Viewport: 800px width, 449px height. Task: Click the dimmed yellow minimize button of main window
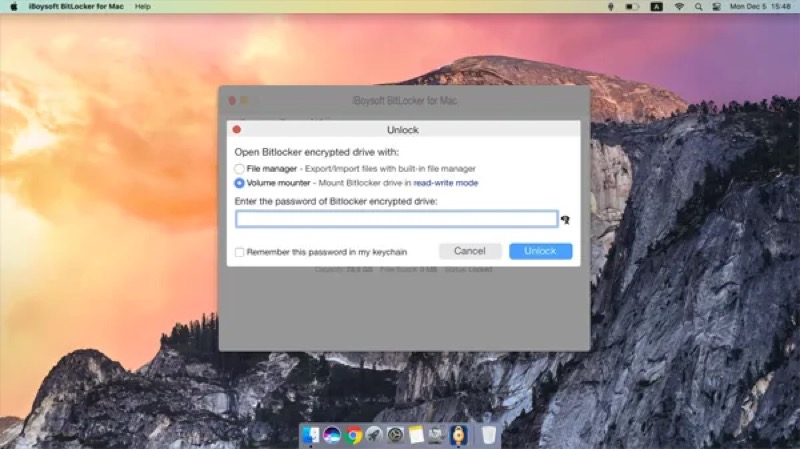pos(244,101)
